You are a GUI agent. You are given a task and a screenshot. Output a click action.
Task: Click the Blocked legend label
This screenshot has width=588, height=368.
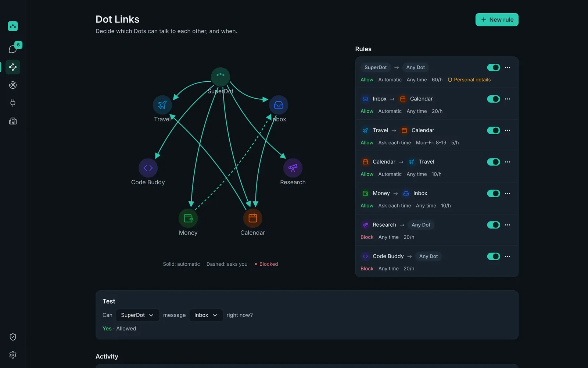click(x=266, y=264)
